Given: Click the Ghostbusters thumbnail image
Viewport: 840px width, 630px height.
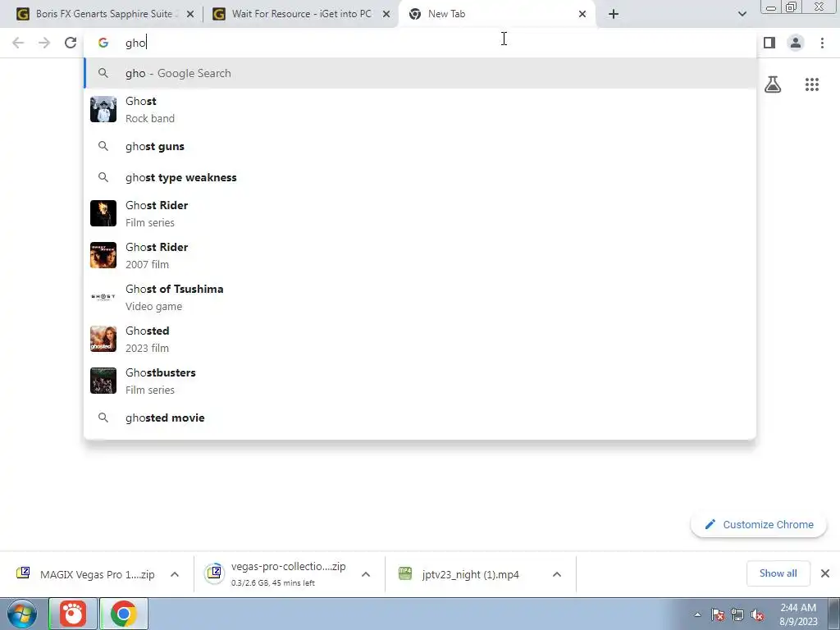Looking at the screenshot, I should (x=103, y=381).
